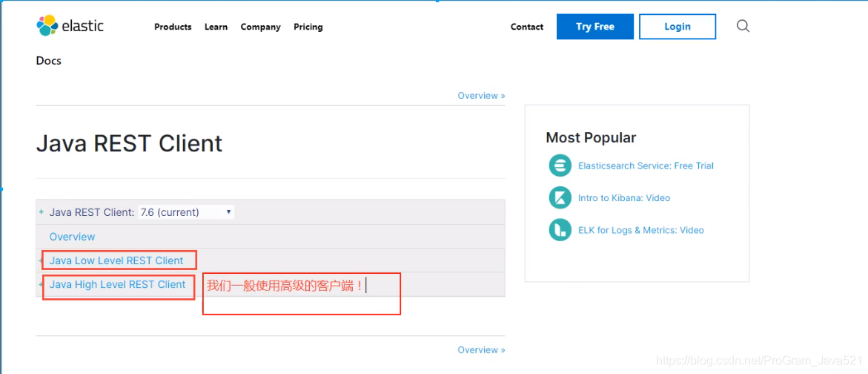Follow the bottom Overview » link
The height and width of the screenshot is (374, 868).
point(481,350)
